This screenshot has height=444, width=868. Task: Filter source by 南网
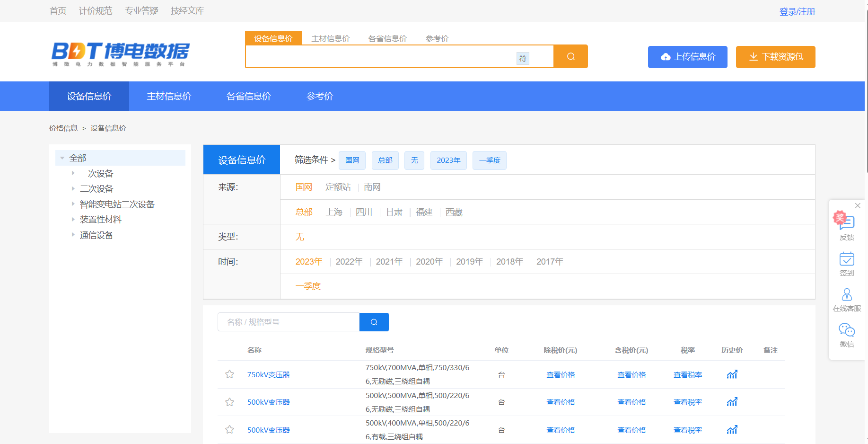point(372,187)
